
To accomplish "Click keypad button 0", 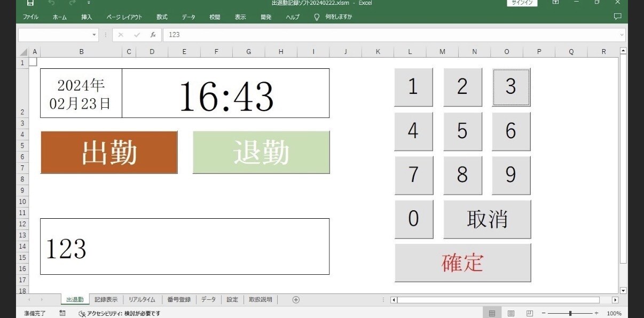I will (x=413, y=219).
